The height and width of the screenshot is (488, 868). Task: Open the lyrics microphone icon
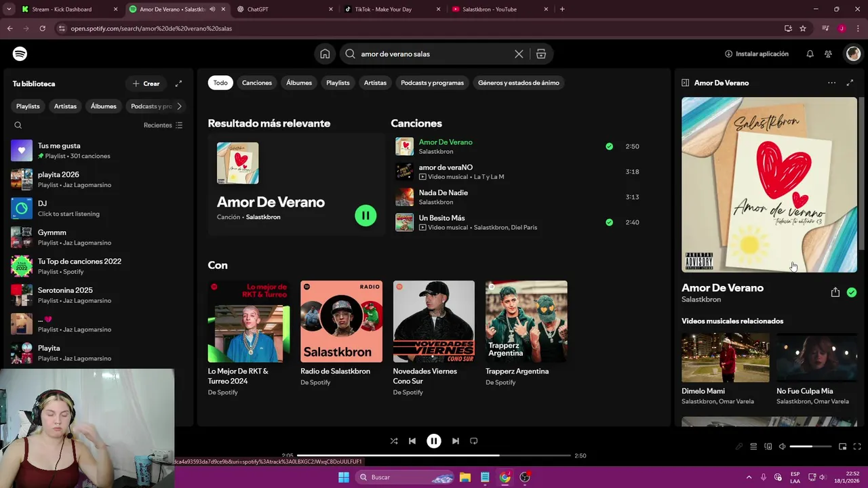coord(739,447)
